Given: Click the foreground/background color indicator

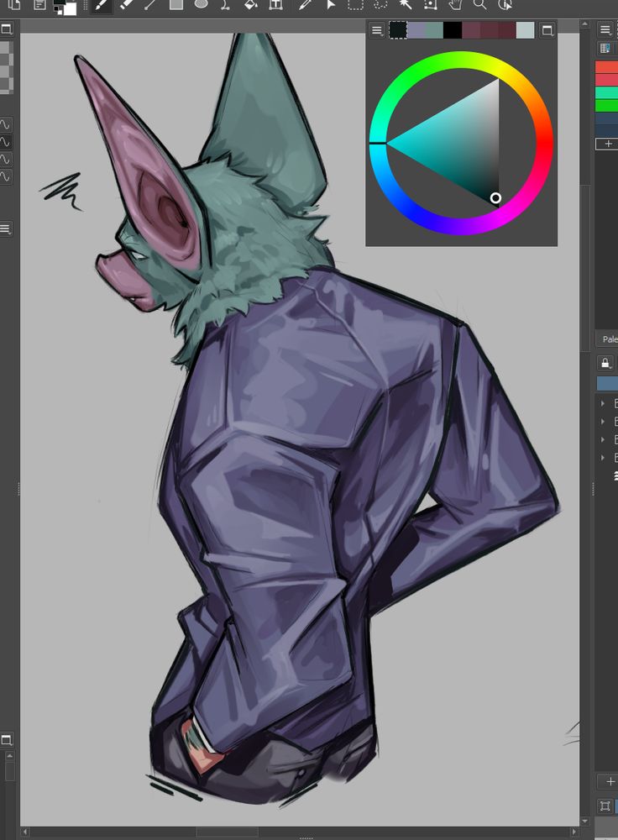Looking at the screenshot, I should pyautogui.click(x=65, y=6).
